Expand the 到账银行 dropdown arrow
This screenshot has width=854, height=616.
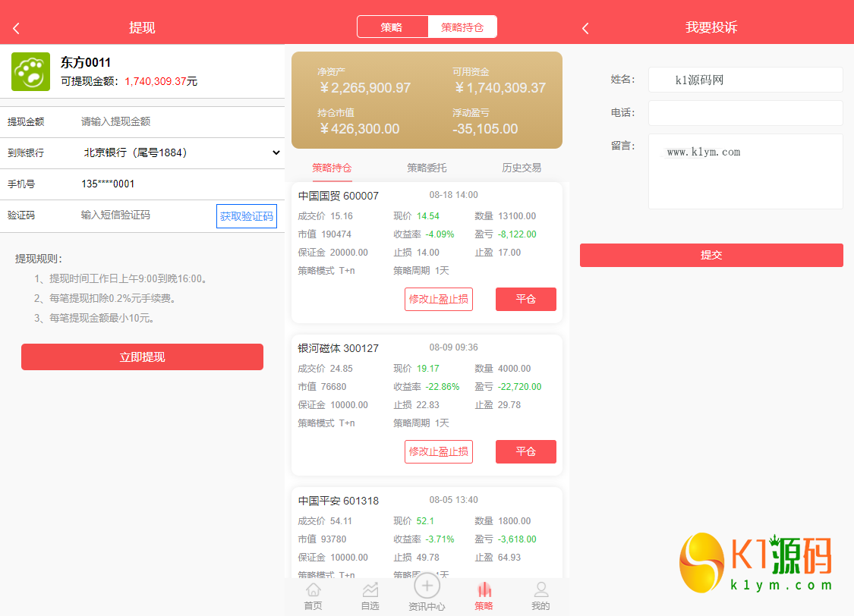276,153
